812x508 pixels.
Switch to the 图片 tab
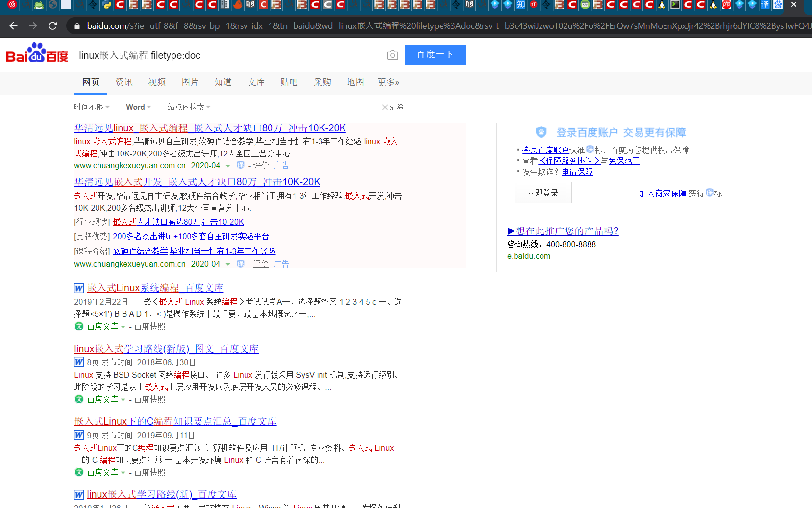(190, 82)
